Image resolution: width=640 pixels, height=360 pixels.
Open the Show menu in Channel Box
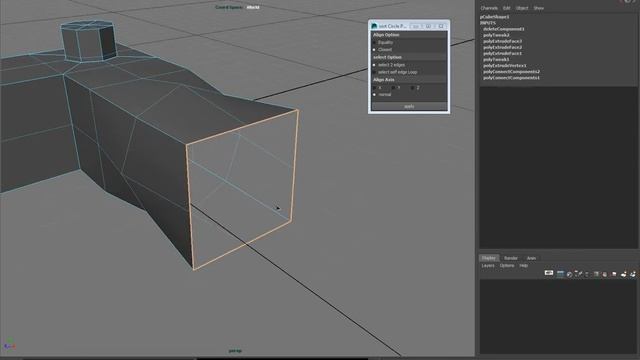538,8
